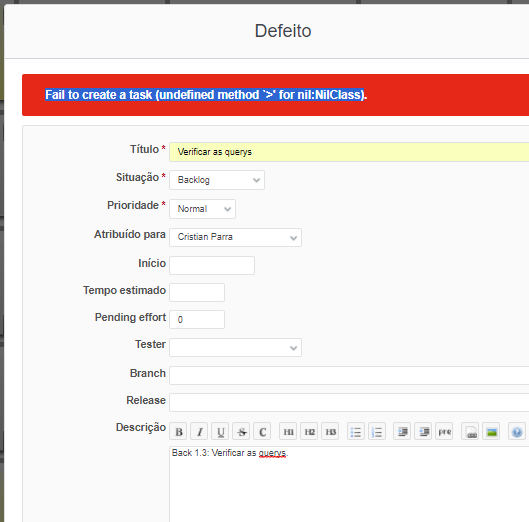
Task: Open the empty Tester dropdown
Action: tap(235, 348)
